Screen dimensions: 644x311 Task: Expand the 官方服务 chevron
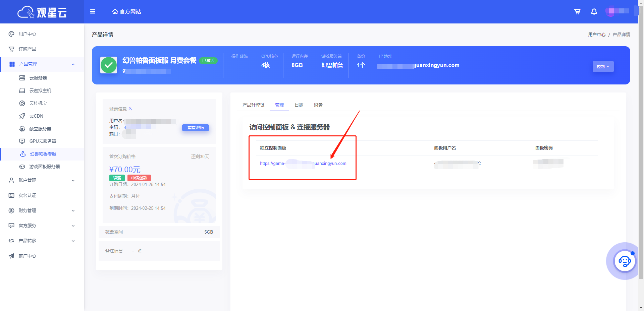click(x=73, y=226)
